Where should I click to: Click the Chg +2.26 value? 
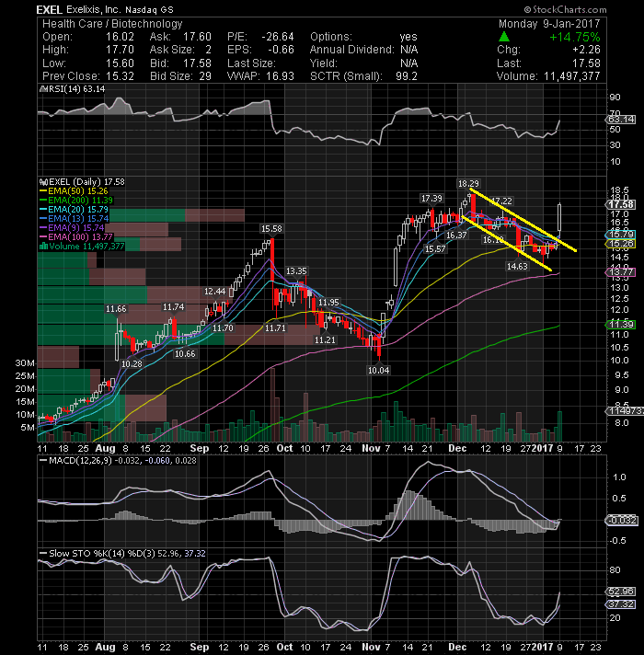tap(586, 50)
